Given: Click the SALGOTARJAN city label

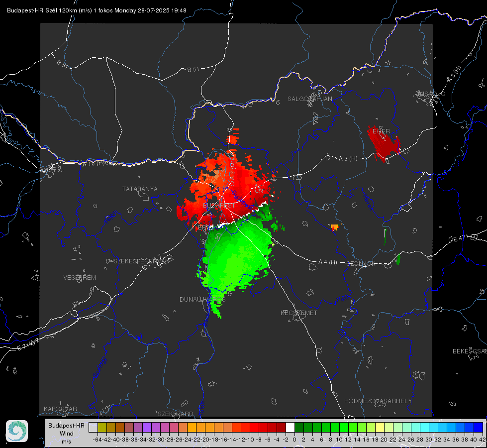Looking at the screenshot, I should 309,99.
